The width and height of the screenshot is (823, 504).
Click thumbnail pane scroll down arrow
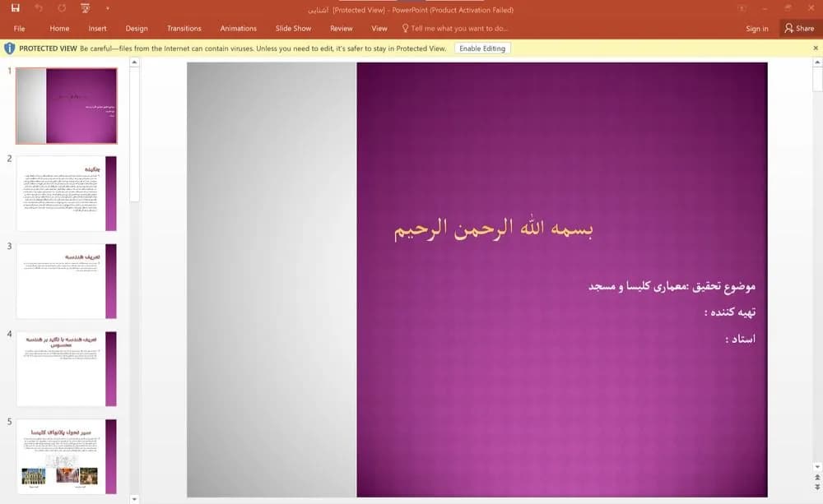click(x=134, y=499)
